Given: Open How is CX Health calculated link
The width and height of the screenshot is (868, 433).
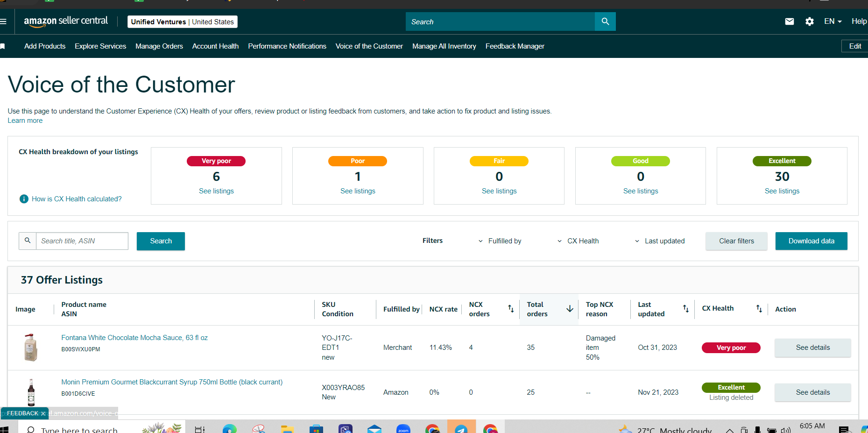Looking at the screenshot, I should pyautogui.click(x=77, y=199).
